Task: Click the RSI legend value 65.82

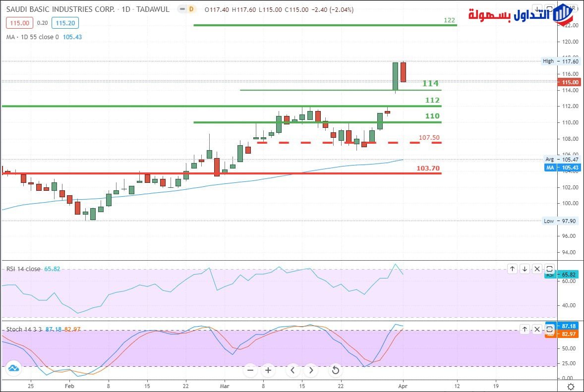Action: 52,269
